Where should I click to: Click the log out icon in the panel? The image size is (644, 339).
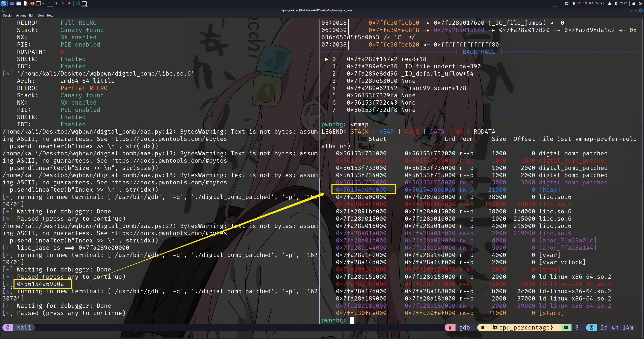pos(640,3)
